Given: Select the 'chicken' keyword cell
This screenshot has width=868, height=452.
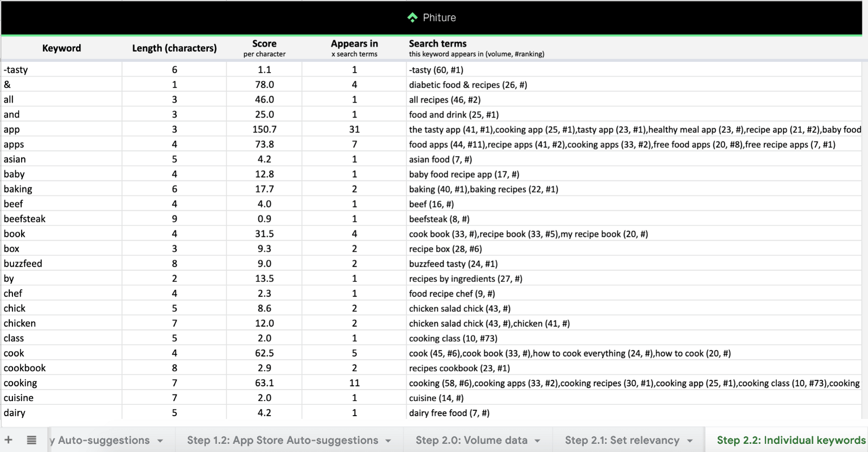Looking at the screenshot, I should click(61, 323).
